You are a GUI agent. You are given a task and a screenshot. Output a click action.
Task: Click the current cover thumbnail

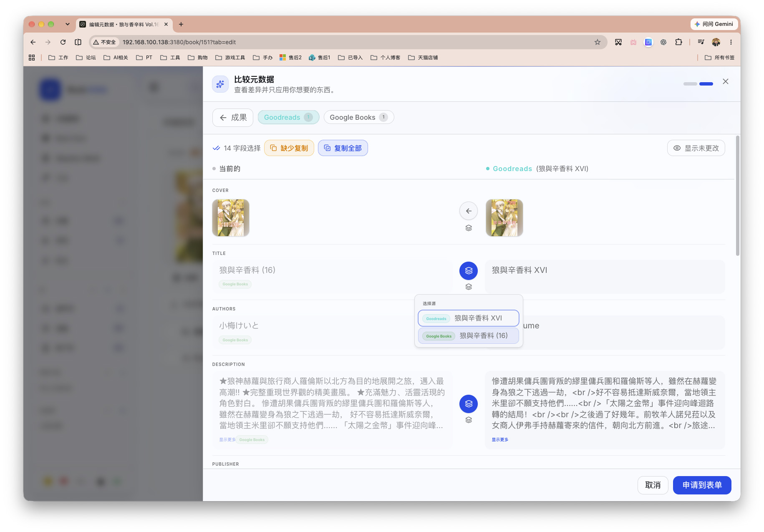(231, 218)
